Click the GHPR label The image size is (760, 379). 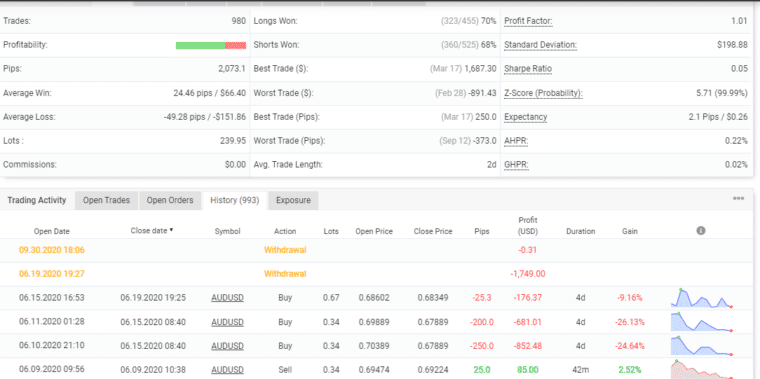(516, 165)
